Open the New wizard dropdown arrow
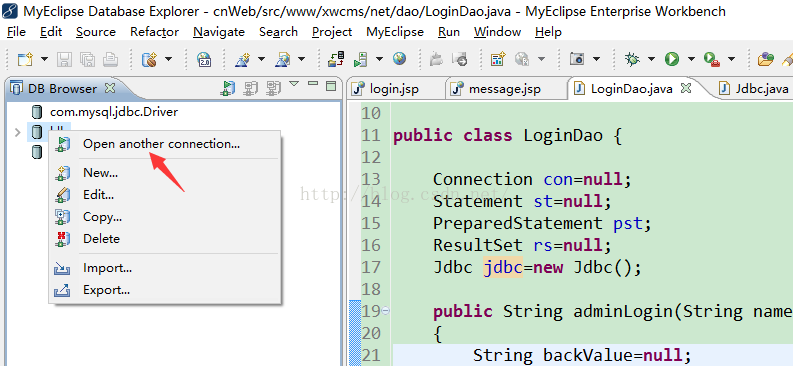 point(45,59)
